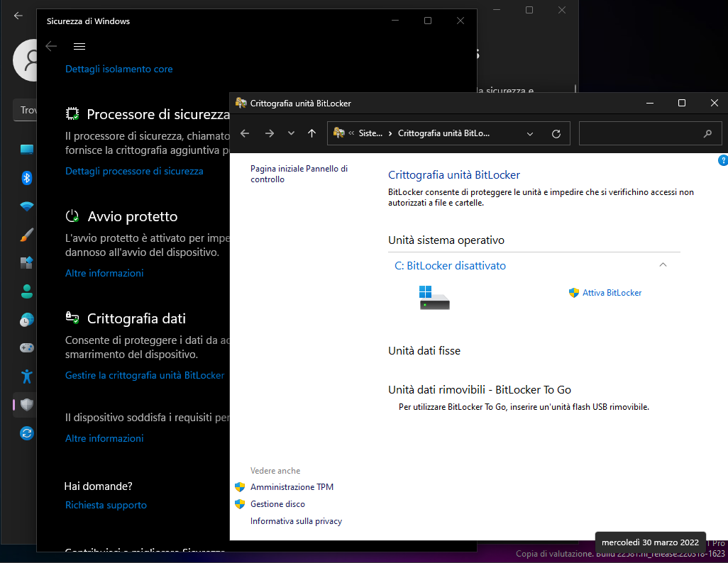This screenshot has height=563, width=728.
Task: Open BitLocker help question mark
Action: (x=723, y=160)
